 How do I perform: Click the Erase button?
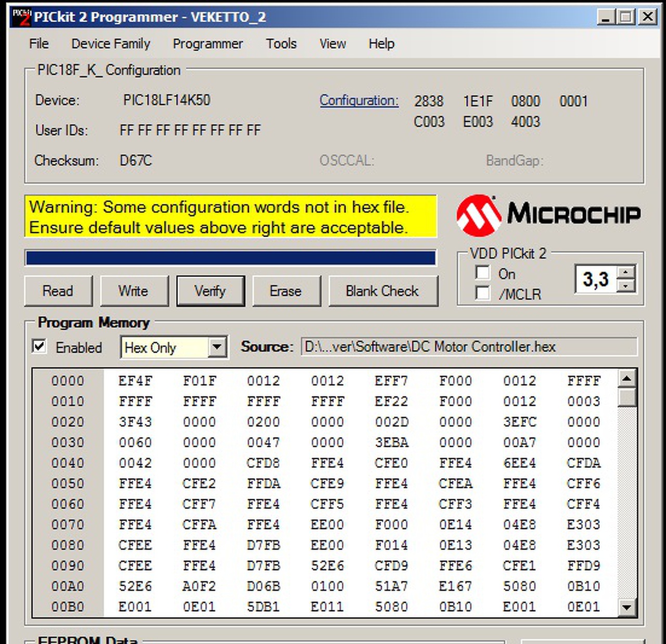pyautogui.click(x=286, y=291)
